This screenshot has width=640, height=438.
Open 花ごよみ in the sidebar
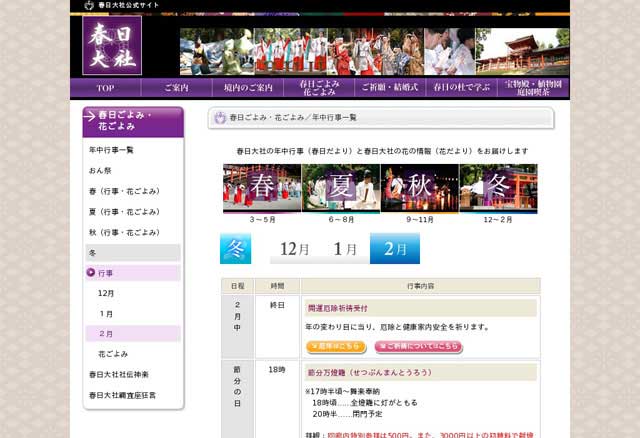pyautogui.click(x=113, y=354)
